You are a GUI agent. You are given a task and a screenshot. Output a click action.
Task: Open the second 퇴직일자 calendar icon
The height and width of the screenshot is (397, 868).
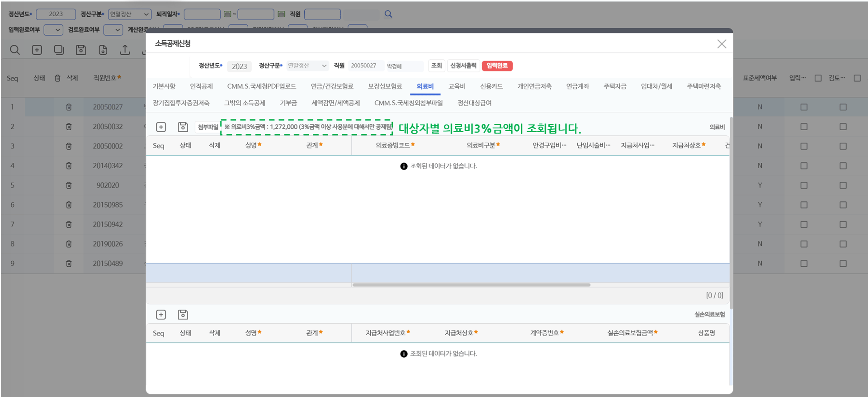click(x=281, y=14)
